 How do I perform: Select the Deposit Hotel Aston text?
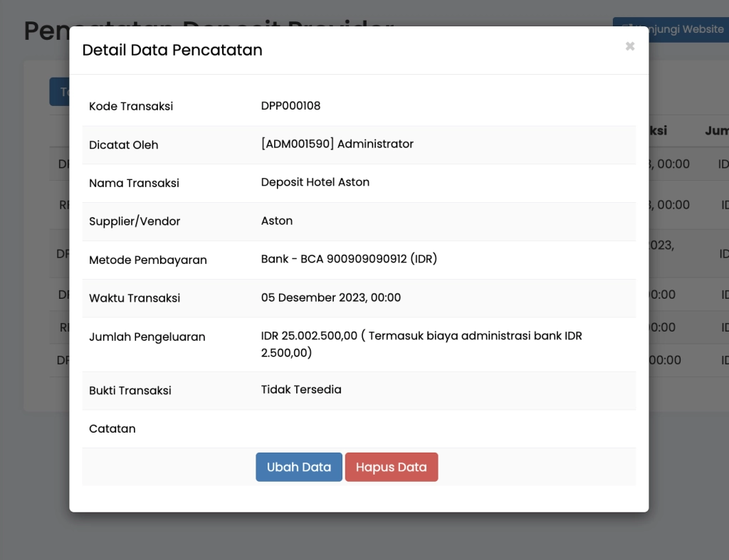[x=315, y=182]
